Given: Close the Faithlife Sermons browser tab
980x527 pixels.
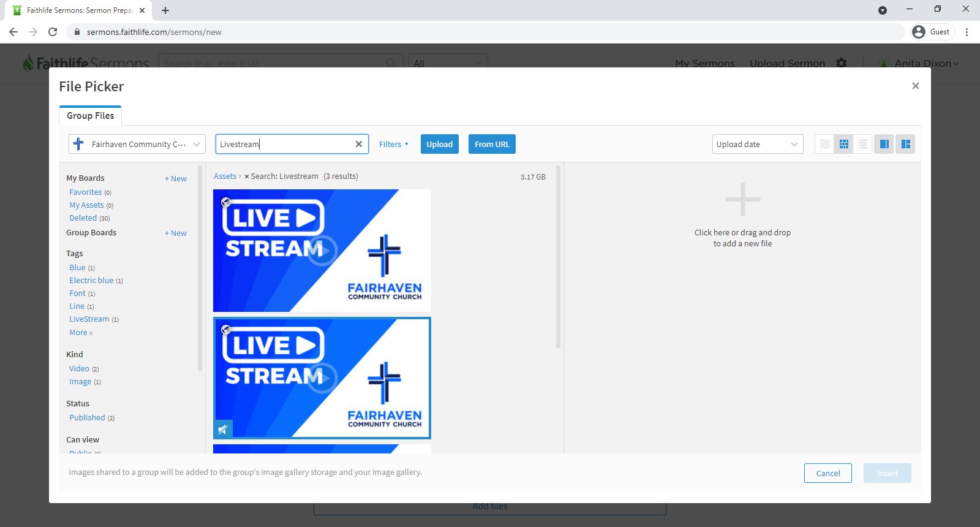Looking at the screenshot, I should pyautogui.click(x=142, y=10).
